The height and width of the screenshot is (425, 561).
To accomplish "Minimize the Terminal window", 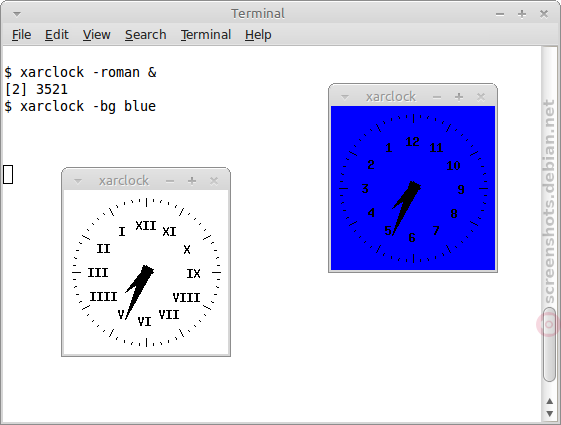I will click(x=500, y=14).
